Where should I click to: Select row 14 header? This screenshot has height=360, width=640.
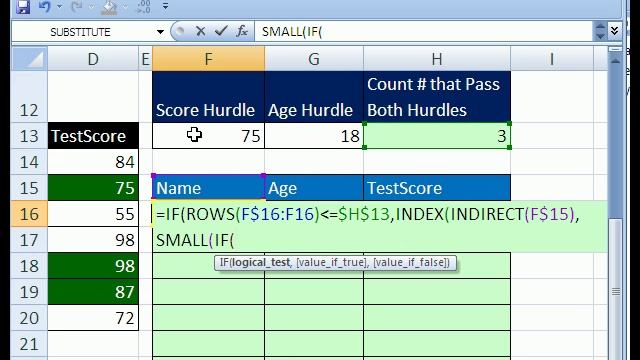click(29, 162)
